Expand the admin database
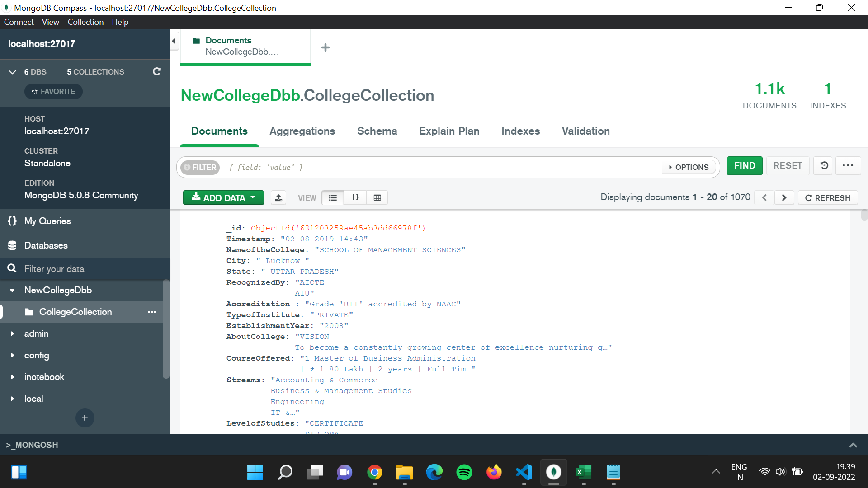Image resolution: width=868 pixels, height=488 pixels. click(12, 333)
